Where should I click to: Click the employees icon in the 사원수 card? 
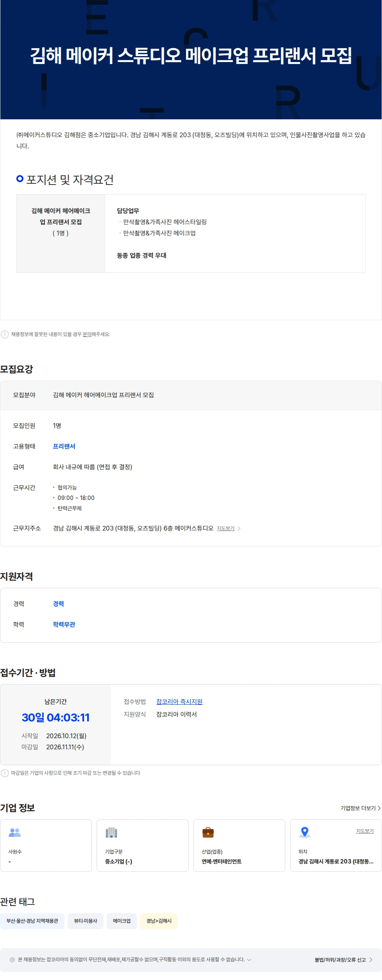pos(15,832)
